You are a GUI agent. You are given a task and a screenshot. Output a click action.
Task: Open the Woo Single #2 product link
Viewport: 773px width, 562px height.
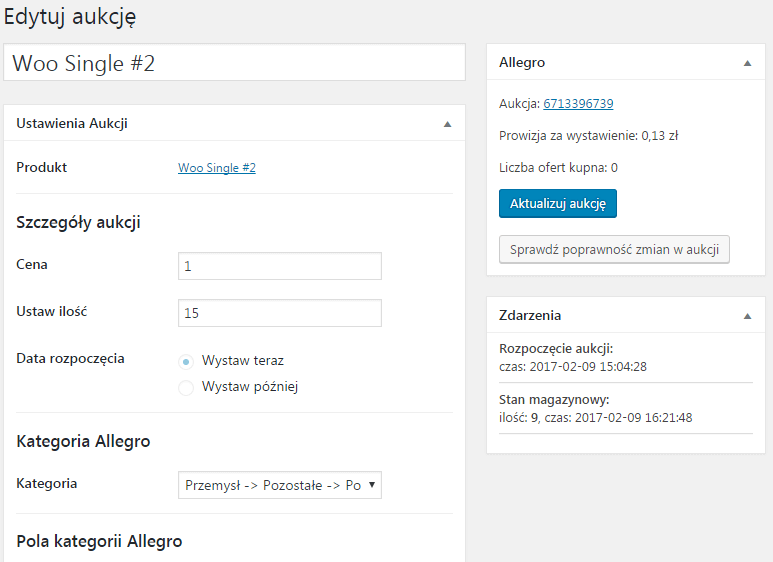[x=217, y=168]
